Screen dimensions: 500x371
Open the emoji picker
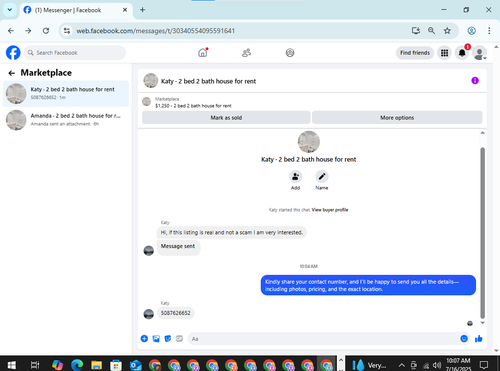coord(464,339)
